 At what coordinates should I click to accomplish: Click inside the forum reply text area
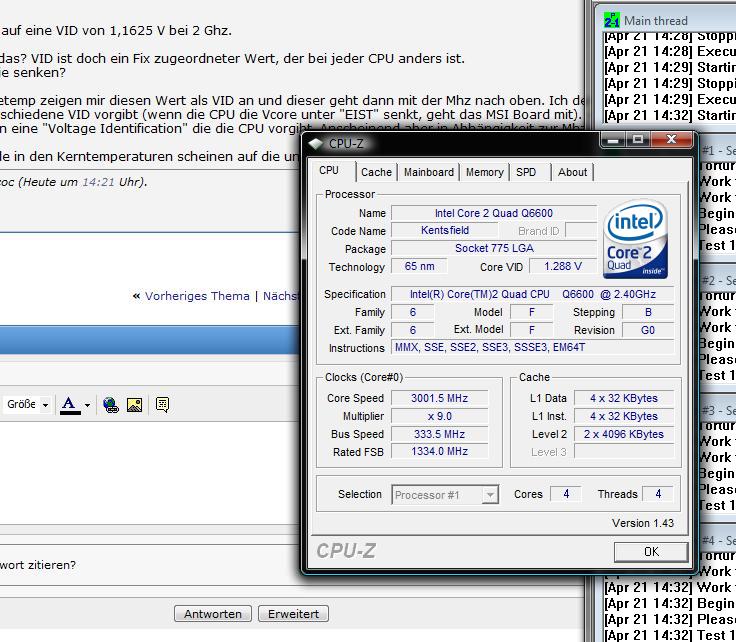click(x=150, y=474)
